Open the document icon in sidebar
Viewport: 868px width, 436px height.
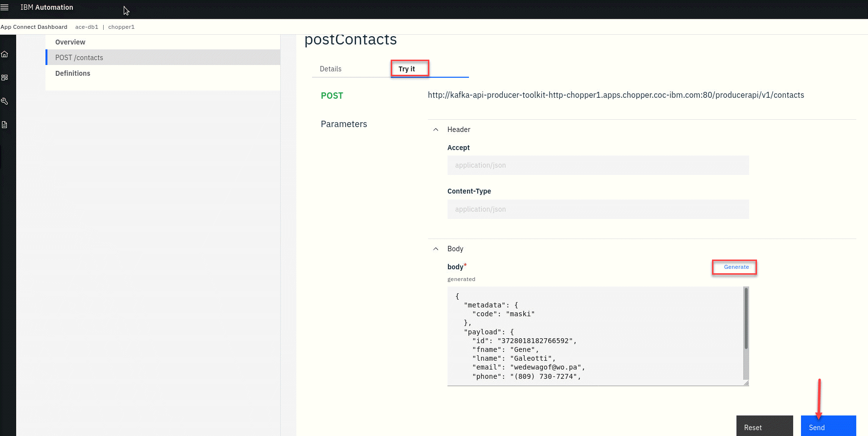point(5,125)
